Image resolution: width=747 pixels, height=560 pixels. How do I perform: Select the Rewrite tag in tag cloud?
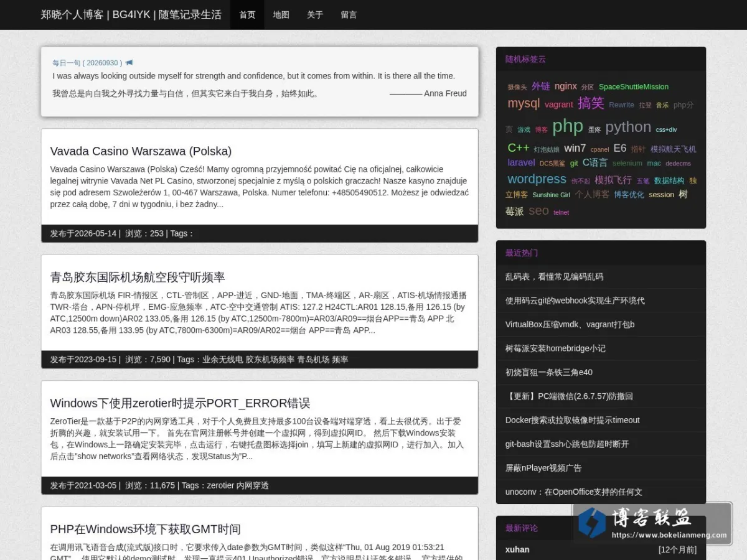621,105
